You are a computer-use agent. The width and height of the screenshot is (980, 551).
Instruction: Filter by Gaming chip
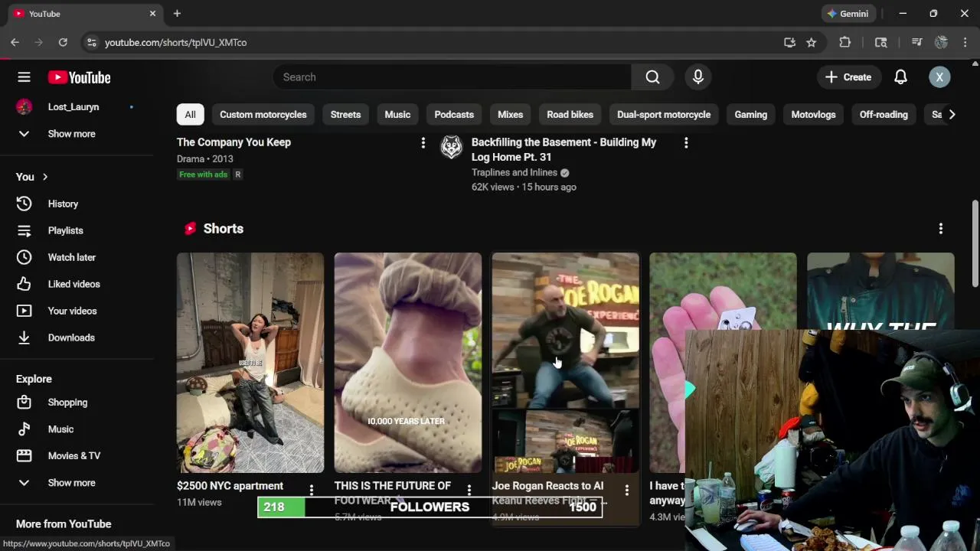pyautogui.click(x=750, y=115)
